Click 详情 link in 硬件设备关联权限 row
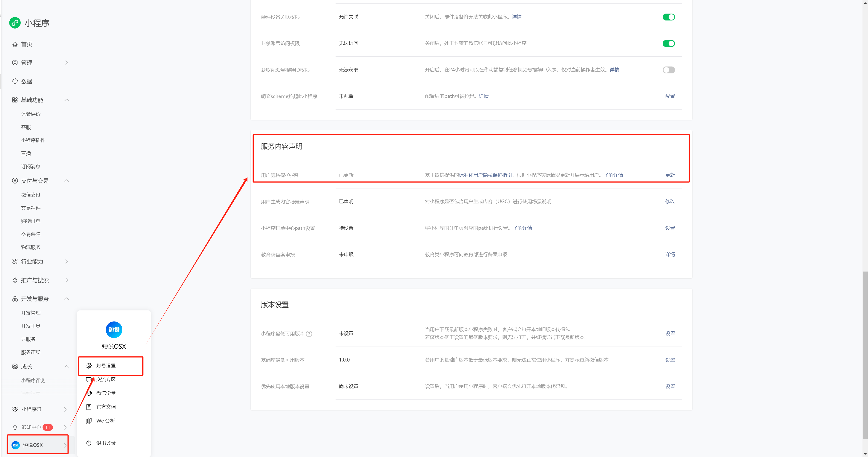Screen dimensions: 868x457 point(517,17)
